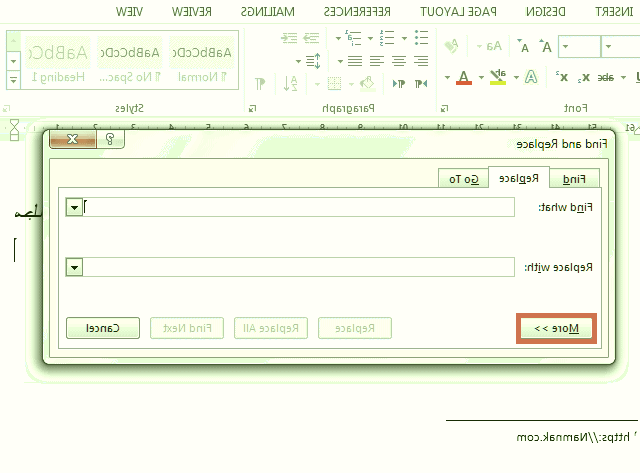Click the dialog Help question mark
Image resolution: width=640 pixels, height=473 pixels.
tap(110, 139)
